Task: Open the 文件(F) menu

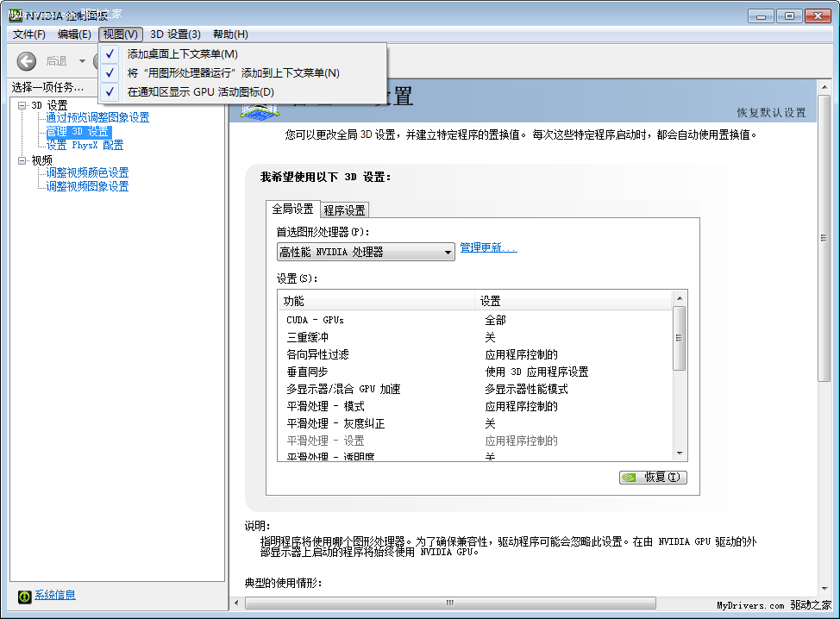Action: [x=29, y=34]
